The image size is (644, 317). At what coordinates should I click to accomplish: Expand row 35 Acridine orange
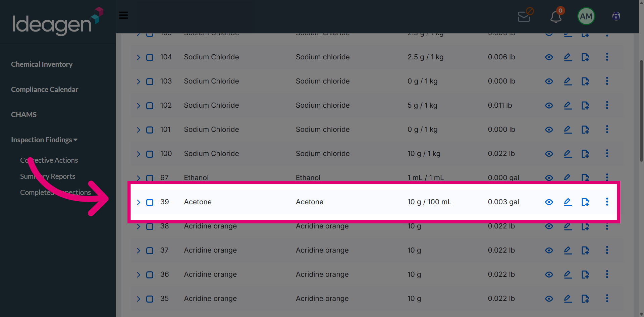coord(138,299)
